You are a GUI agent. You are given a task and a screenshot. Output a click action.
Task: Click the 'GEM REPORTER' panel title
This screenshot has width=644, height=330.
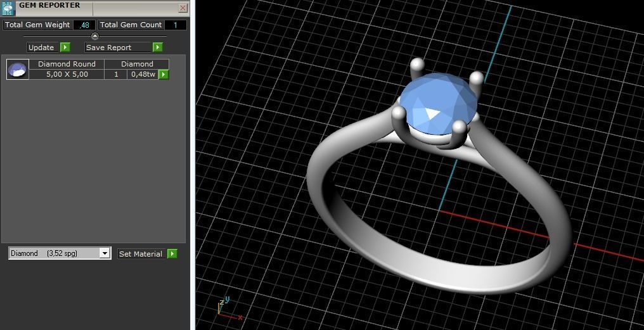point(49,5)
